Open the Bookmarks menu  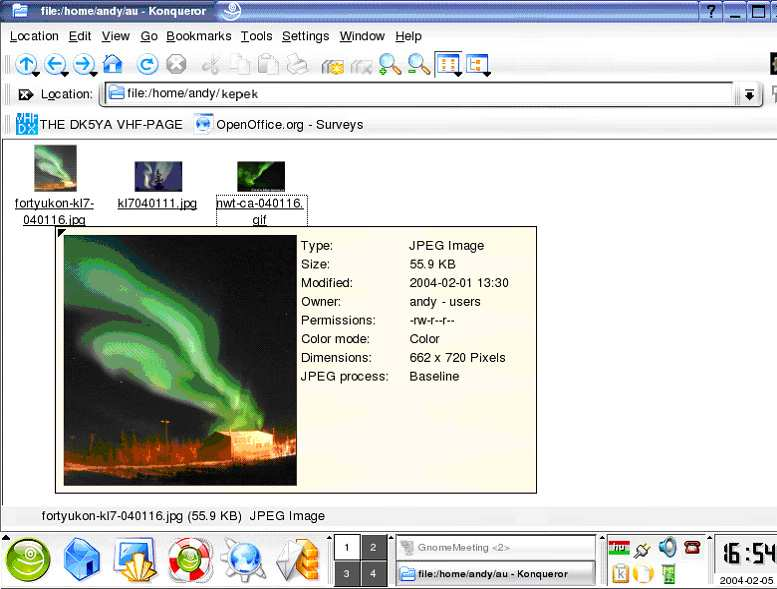(x=199, y=36)
